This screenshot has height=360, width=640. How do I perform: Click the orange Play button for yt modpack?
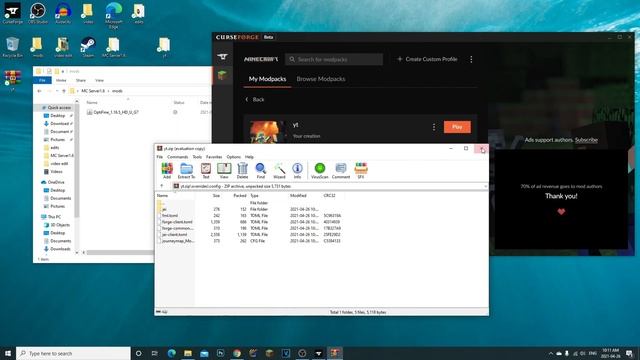(457, 127)
